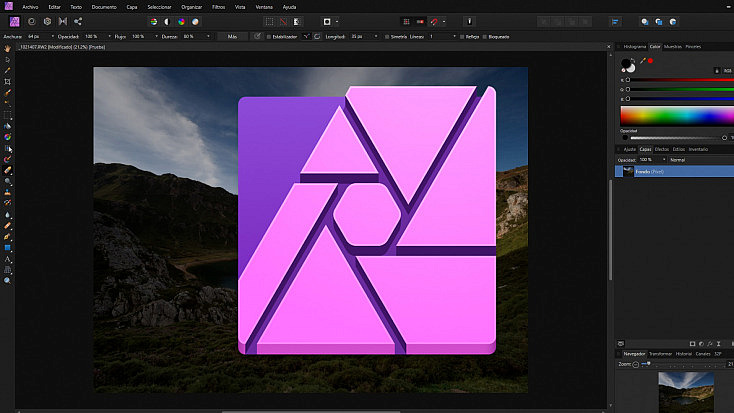Screen dimensions: 734x413
Task: Open the Flujo flow dropdown
Action: (x=156, y=37)
